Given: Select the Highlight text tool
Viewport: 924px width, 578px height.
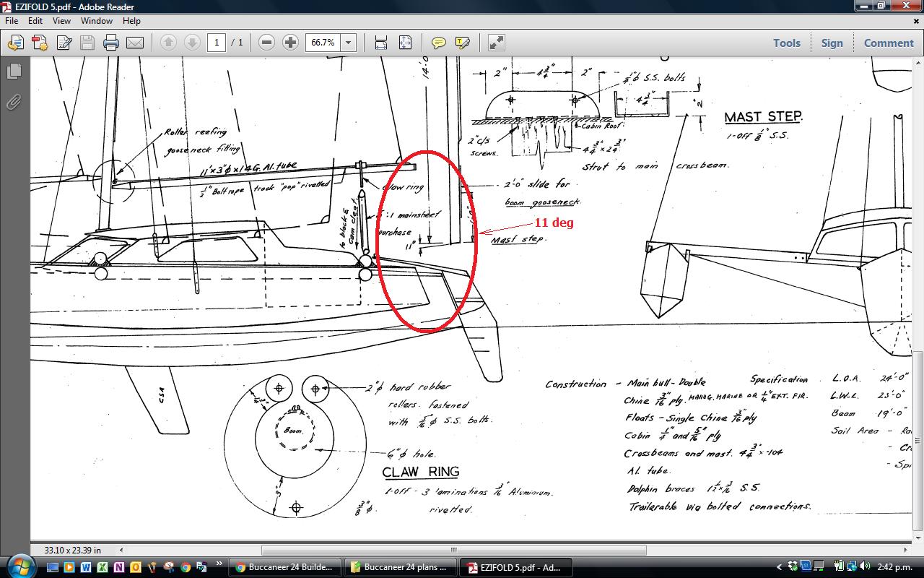Looking at the screenshot, I should click(463, 43).
